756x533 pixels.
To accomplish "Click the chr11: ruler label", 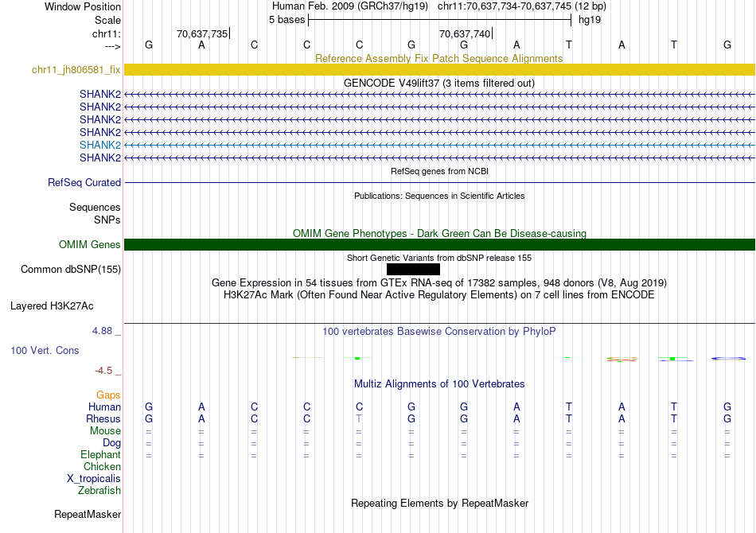I will tap(107, 33).
